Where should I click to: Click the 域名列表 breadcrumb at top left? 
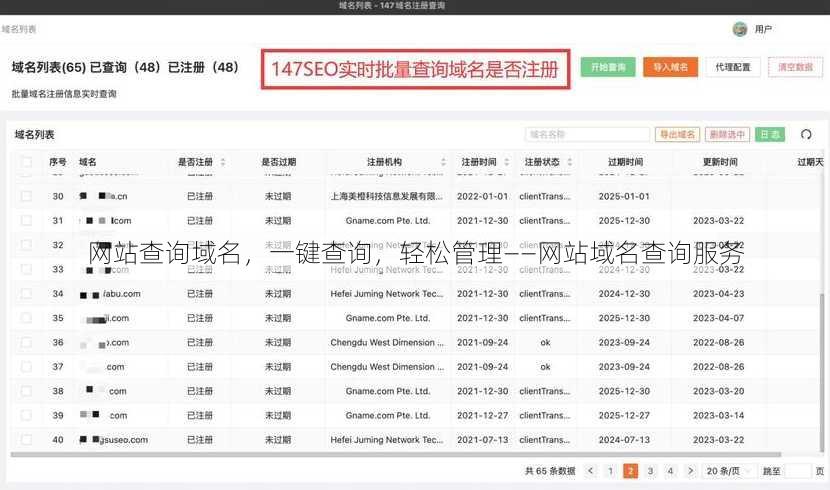[x=19, y=29]
